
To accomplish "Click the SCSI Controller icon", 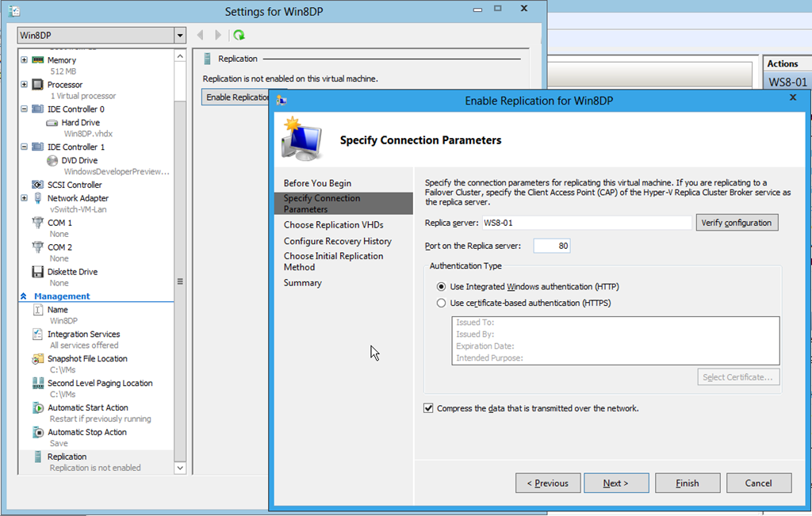I will [x=38, y=185].
